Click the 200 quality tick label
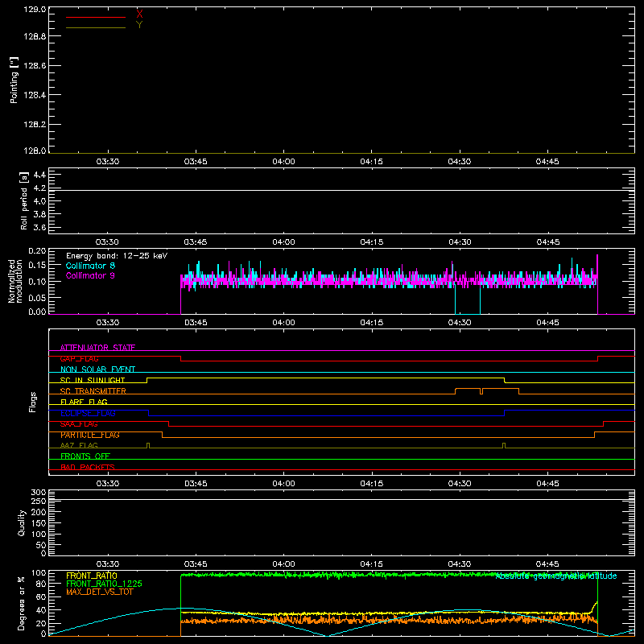Viewport: 644px width, 644px height. (39, 513)
